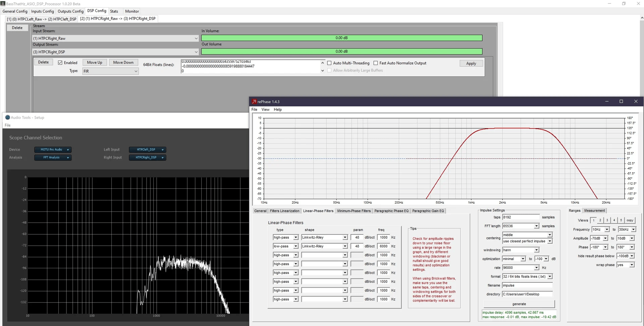Switch to Inputs Config tab
The height and width of the screenshot is (326, 644).
(43, 11)
